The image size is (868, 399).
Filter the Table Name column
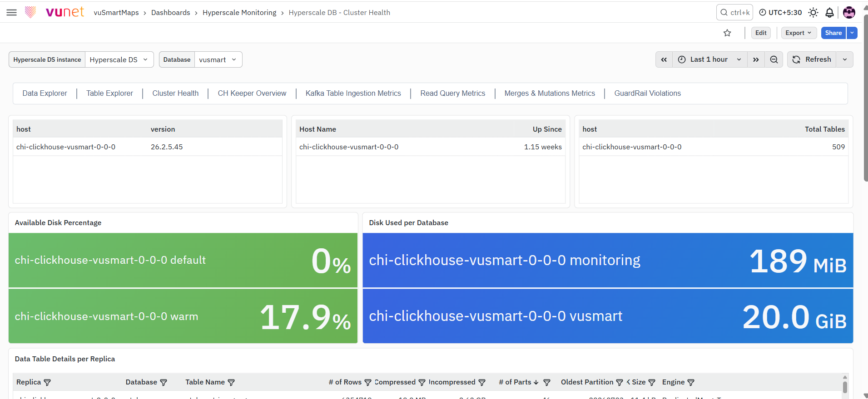231,382
